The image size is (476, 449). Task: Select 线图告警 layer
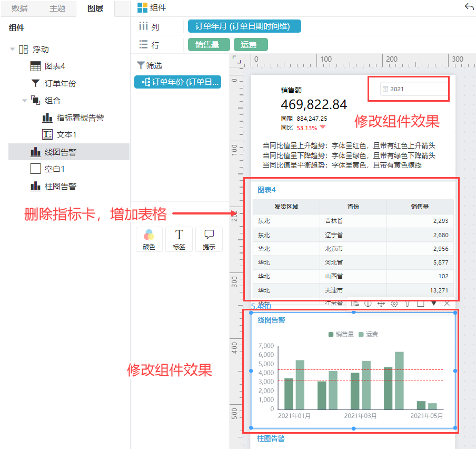(x=69, y=152)
